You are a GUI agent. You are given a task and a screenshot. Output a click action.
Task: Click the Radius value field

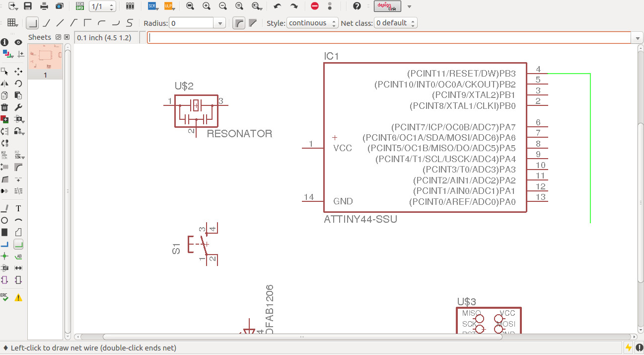pos(192,23)
